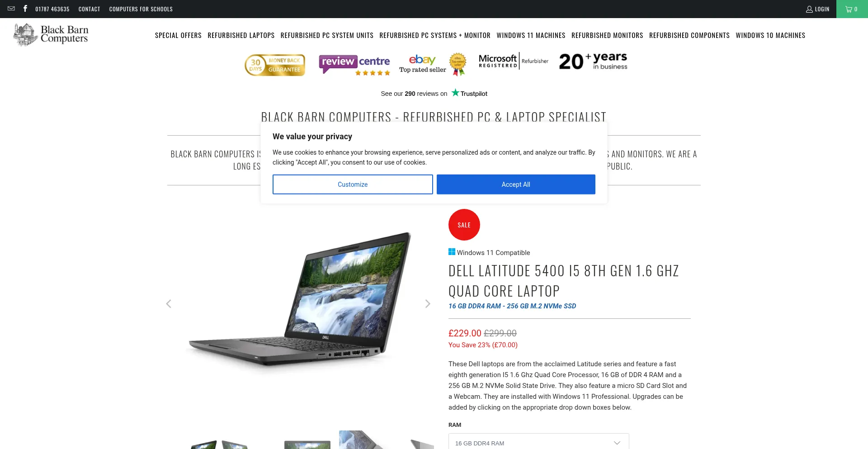Click the Black Barn Computers logo
The width and height of the screenshot is (868, 449).
[51, 35]
